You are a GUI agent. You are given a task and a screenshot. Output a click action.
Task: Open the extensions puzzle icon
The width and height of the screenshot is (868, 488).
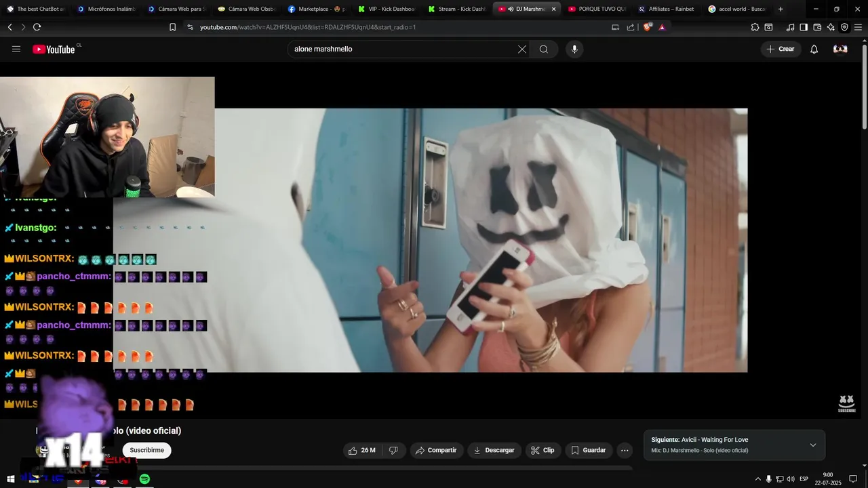[x=755, y=27]
